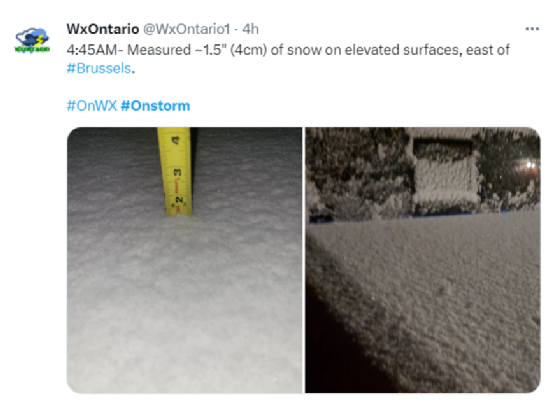The width and height of the screenshot is (553, 409).
Task: Click the orange light in the right photo
Action: (528, 165)
